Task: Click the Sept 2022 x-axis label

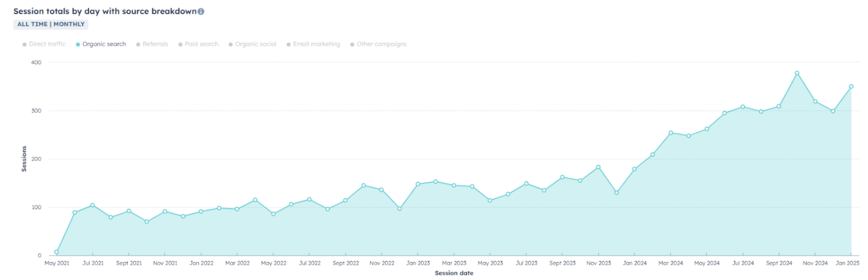Action: point(346,263)
